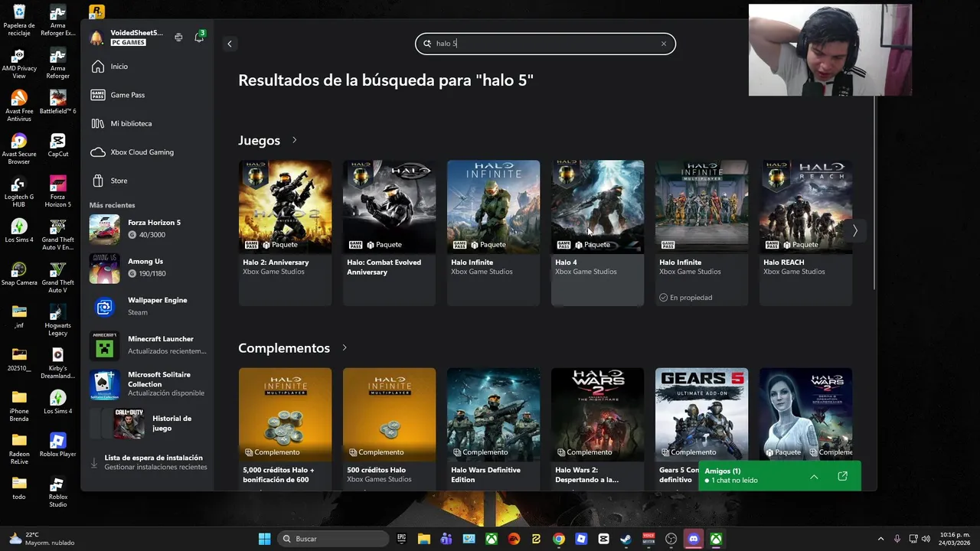Pop out the Amigos panel
The image size is (980, 551).
click(842, 476)
